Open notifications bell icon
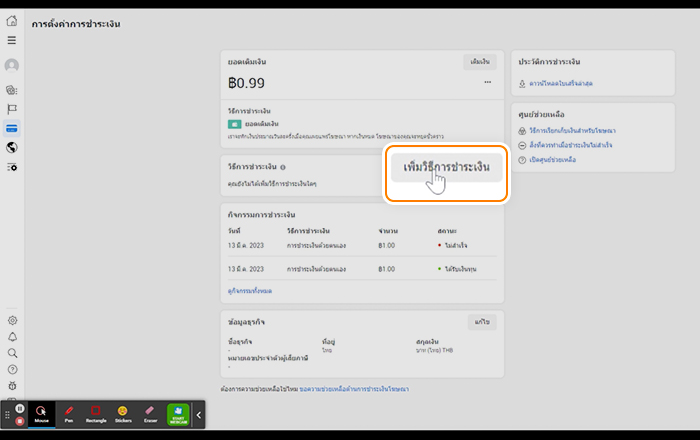The image size is (700, 440). [x=12, y=337]
